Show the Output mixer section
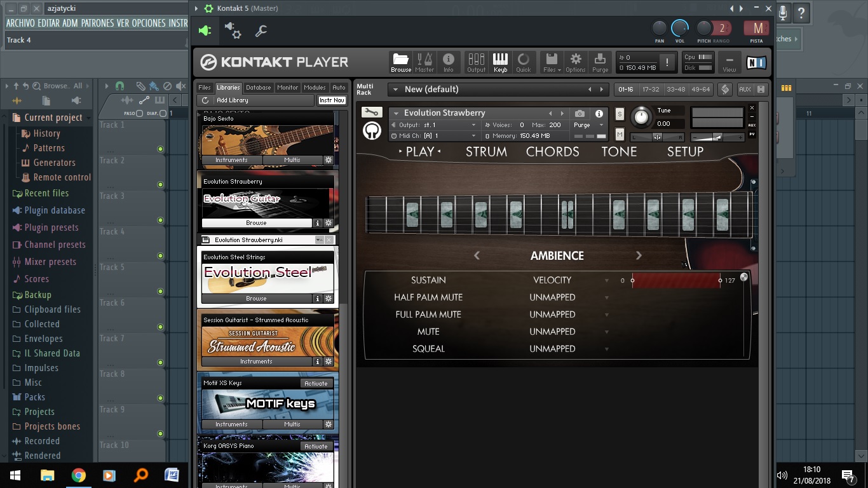Screen dimensions: 868x488 point(476,62)
